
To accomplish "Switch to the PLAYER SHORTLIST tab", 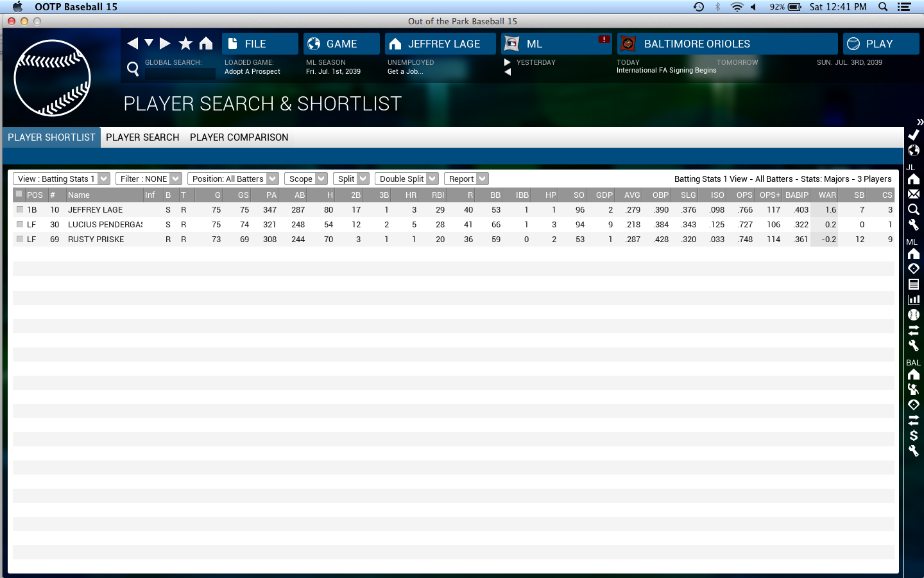I will click(51, 137).
